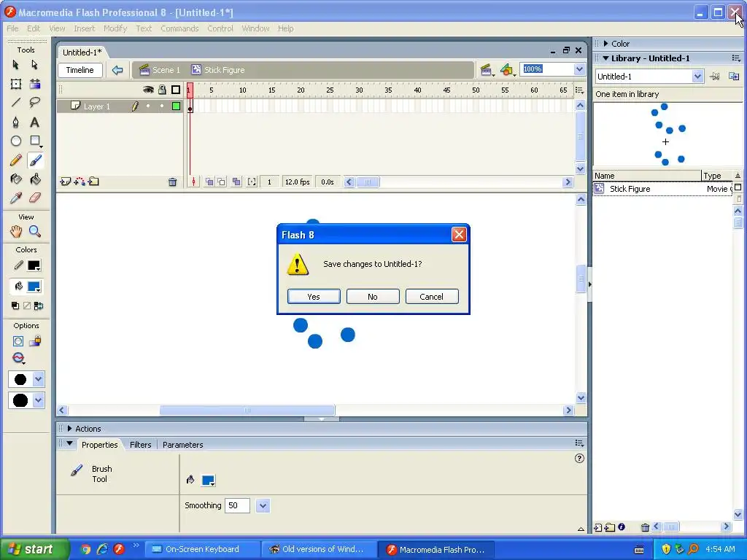Select the Text tool
This screenshot has width=747, height=560.
click(35, 122)
